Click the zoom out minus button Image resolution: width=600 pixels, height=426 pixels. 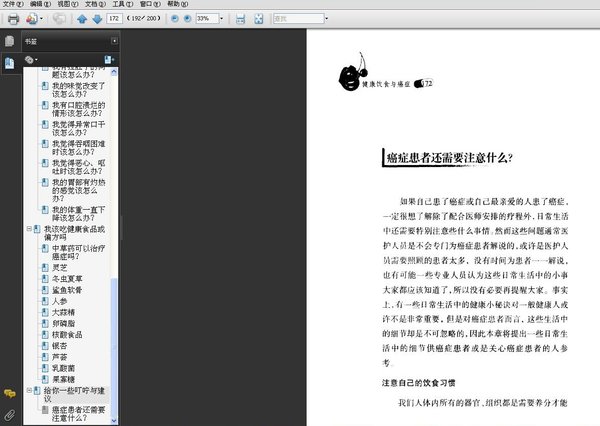[174, 18]
